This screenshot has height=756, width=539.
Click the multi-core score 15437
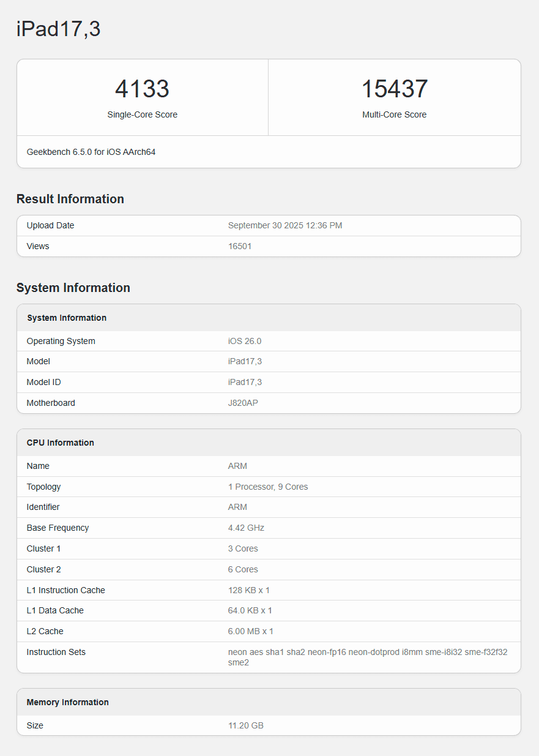[x=394, y=89]
